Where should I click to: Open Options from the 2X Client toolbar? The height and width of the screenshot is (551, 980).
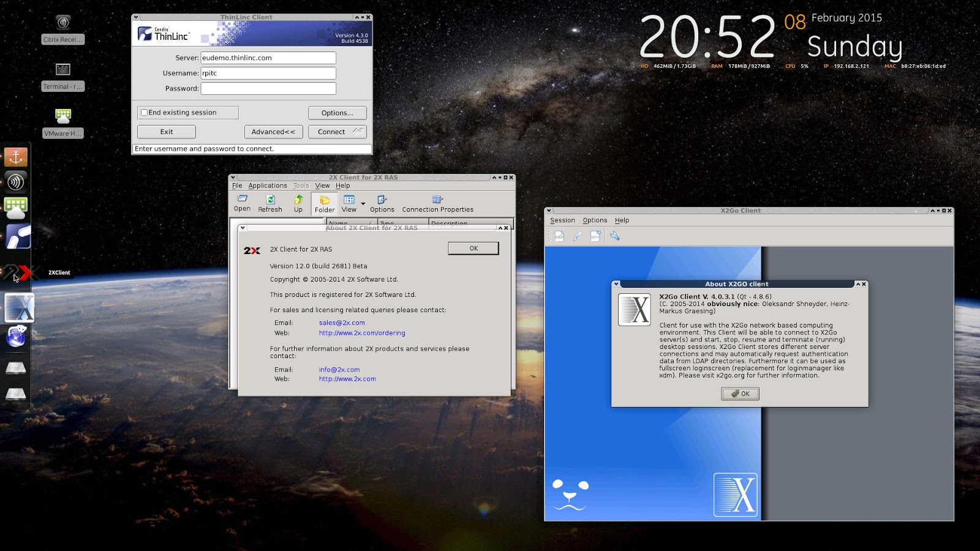pos(382,204)
